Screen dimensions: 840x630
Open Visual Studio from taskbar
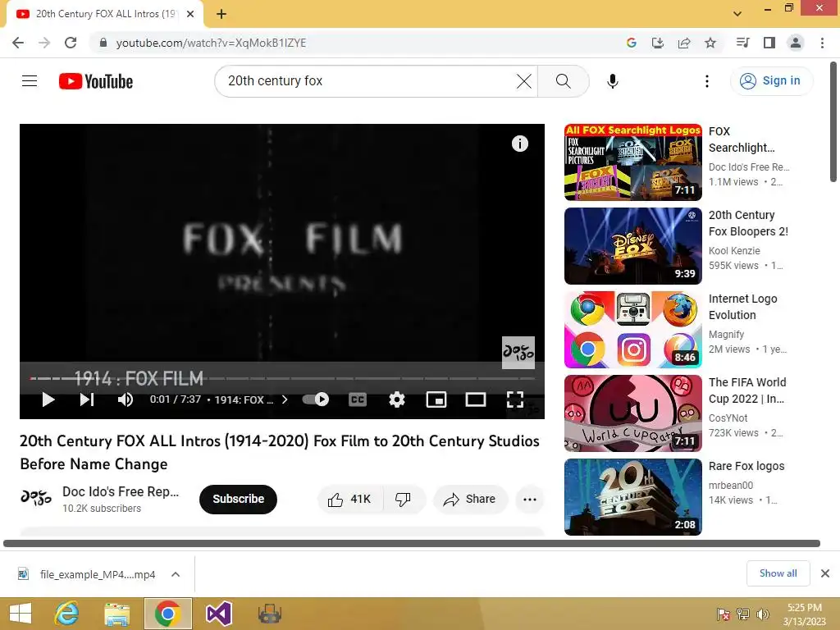[x=218, y=614]
